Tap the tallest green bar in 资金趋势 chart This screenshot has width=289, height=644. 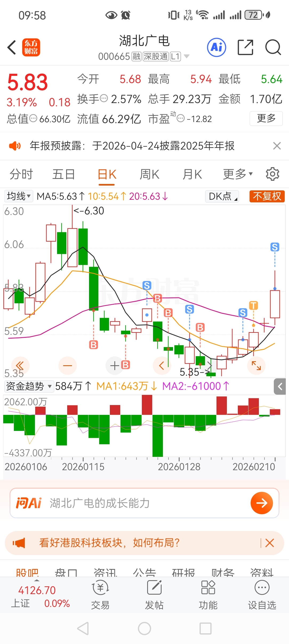tap(158, 435)
